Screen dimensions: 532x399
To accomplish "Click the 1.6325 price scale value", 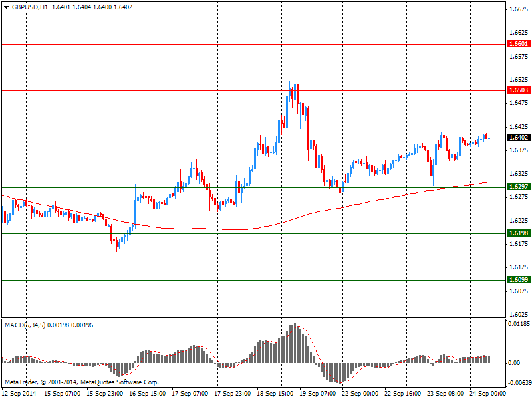I will (x=519, y=174).
